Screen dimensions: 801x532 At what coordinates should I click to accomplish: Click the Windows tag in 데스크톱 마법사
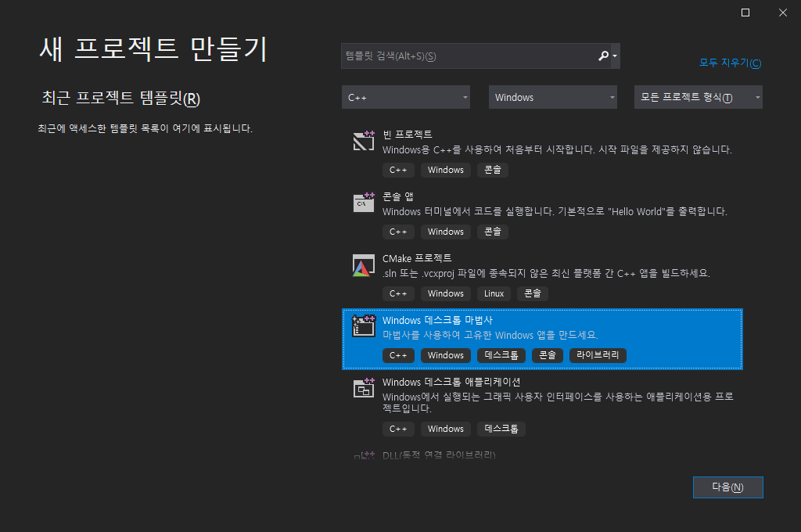tap(445, 355)
